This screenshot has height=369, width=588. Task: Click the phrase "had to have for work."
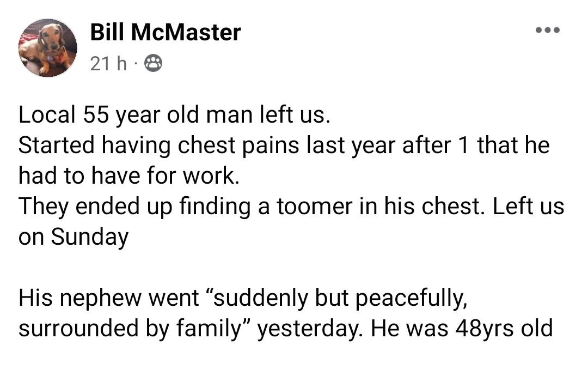(x=129, y=176)
